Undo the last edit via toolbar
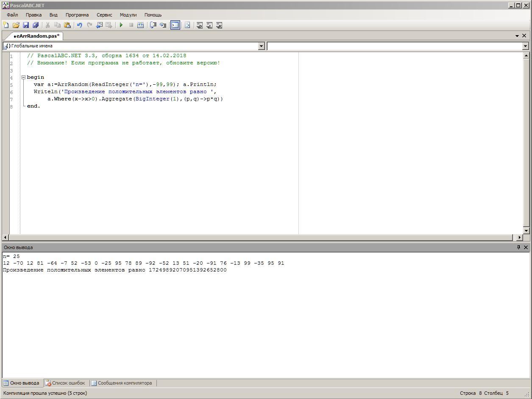Screen dimensions: 532x399 pyautogui.click(x=79, y=25)
